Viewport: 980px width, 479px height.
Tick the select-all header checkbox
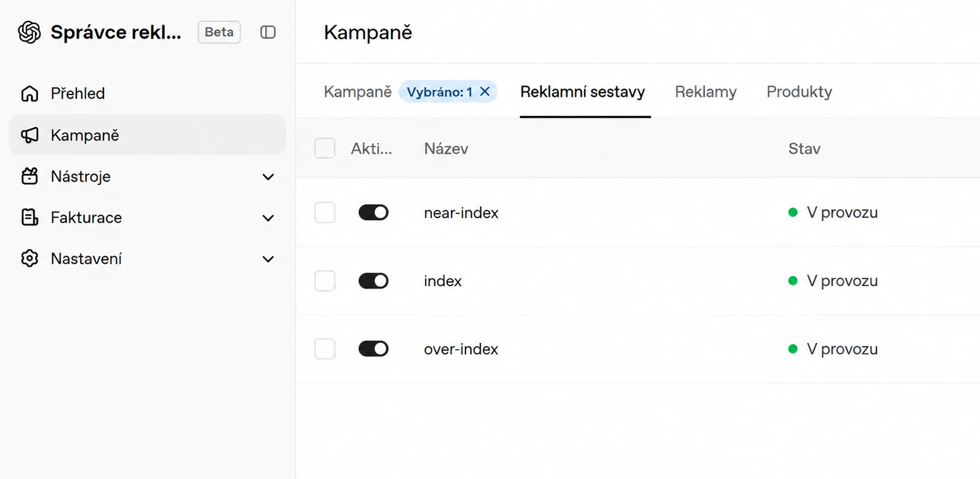click(x=325, y=148)
